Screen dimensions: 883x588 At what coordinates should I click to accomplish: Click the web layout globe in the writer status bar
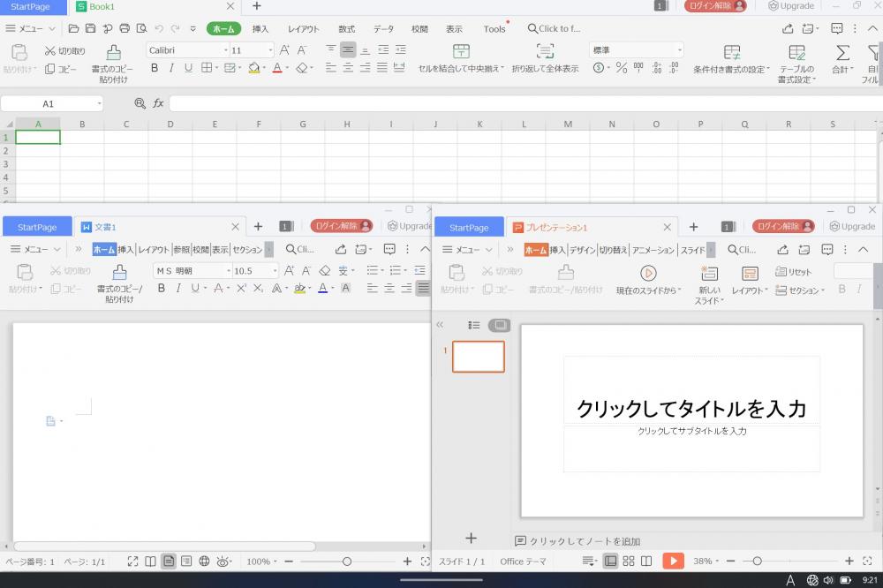click(204, 561)
